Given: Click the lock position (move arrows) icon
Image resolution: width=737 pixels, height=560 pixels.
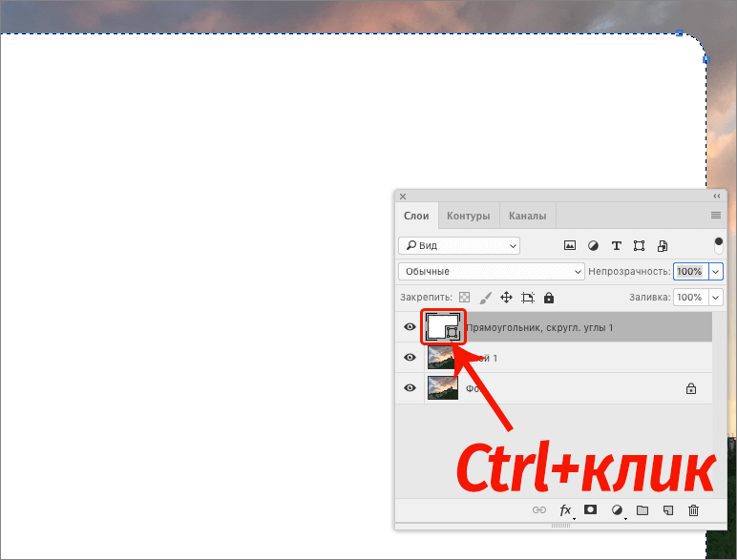Looking at the screenshot, I should point(506,298).
